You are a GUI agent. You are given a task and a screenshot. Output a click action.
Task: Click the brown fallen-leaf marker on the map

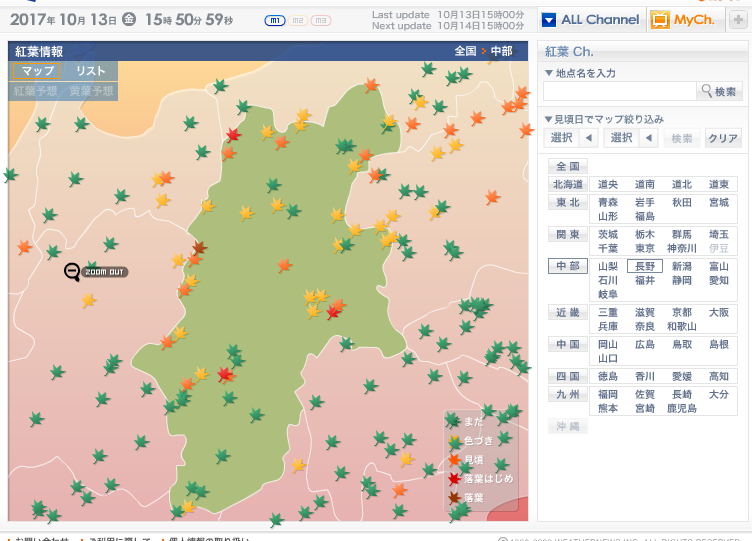point(199,248)
